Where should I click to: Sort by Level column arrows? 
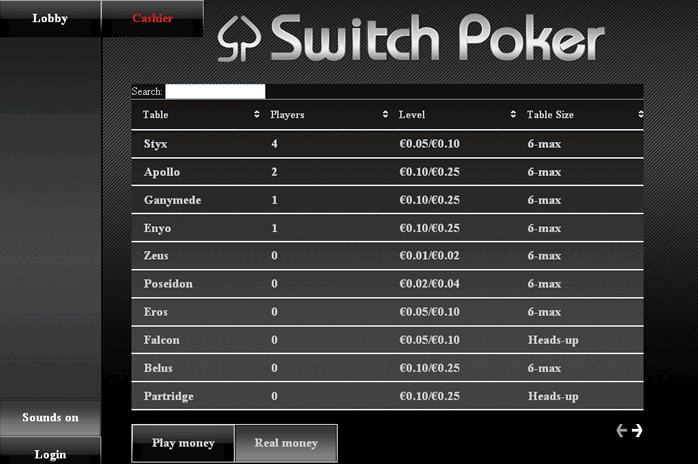(x=513, y=114)
